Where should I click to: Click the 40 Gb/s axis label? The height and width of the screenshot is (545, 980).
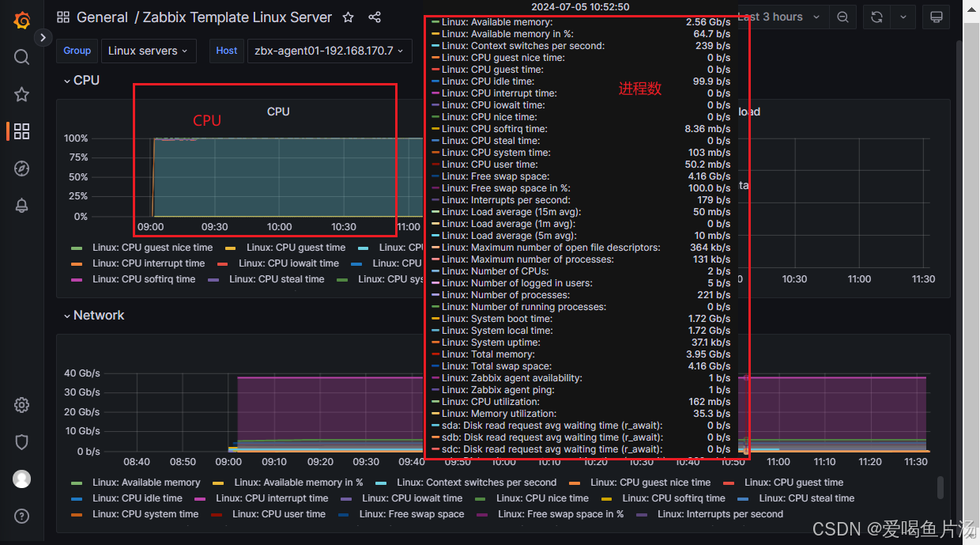pyautogui.click(x=82, y=373)
